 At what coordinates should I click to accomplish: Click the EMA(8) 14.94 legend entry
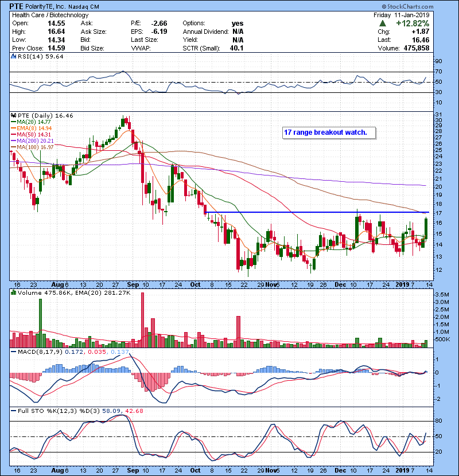point(32,128)
